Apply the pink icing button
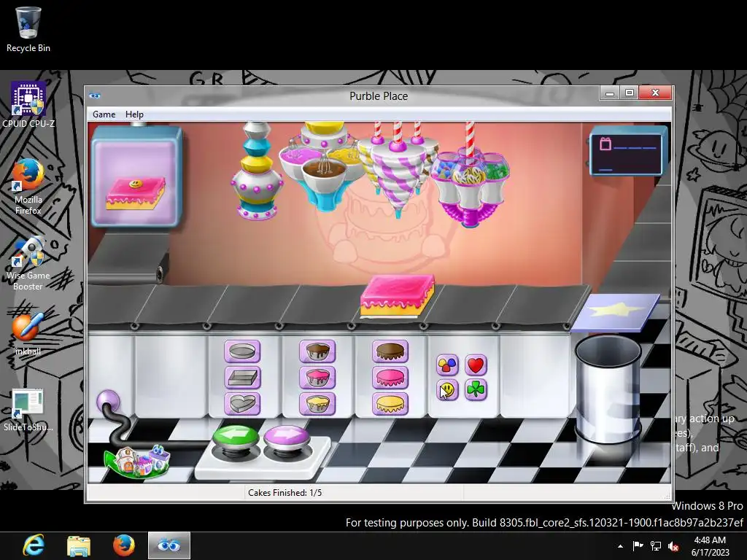Screen dimensions: 747x560 point(390,378)
